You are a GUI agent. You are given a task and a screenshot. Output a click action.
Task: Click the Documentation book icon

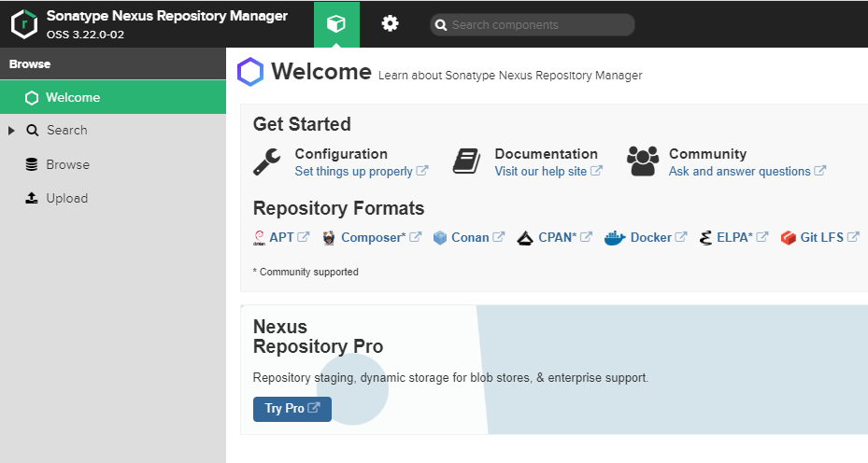pyautogui.click(x=466, y=161)
